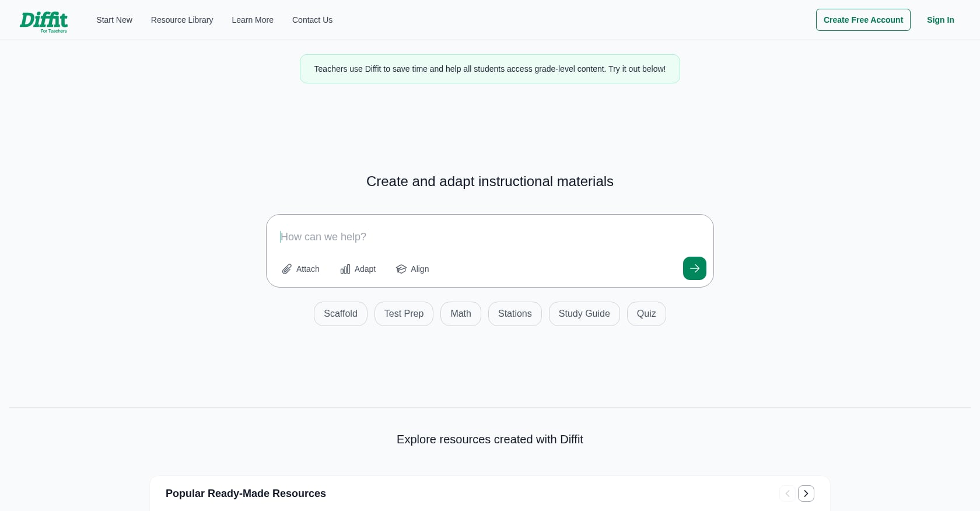This screenshot has height=511, width=980.
Task: Click the Create Free Account button
Action: [863, 20]
